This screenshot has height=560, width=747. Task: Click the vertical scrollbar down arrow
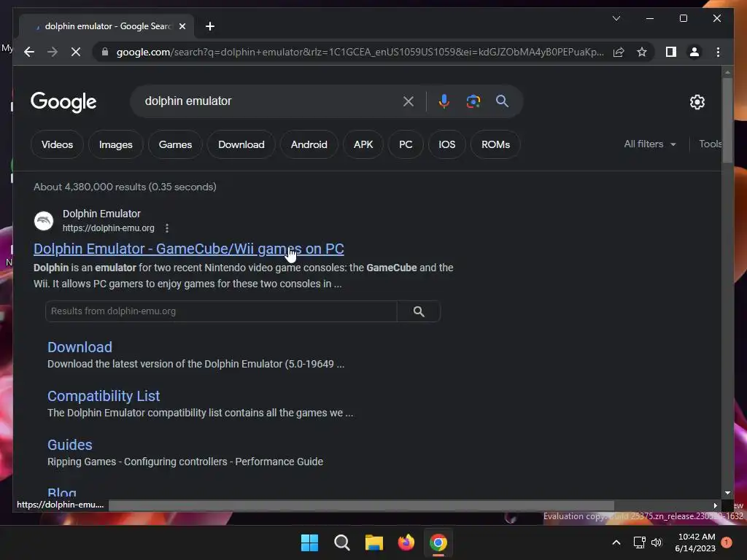coord(727,493)
